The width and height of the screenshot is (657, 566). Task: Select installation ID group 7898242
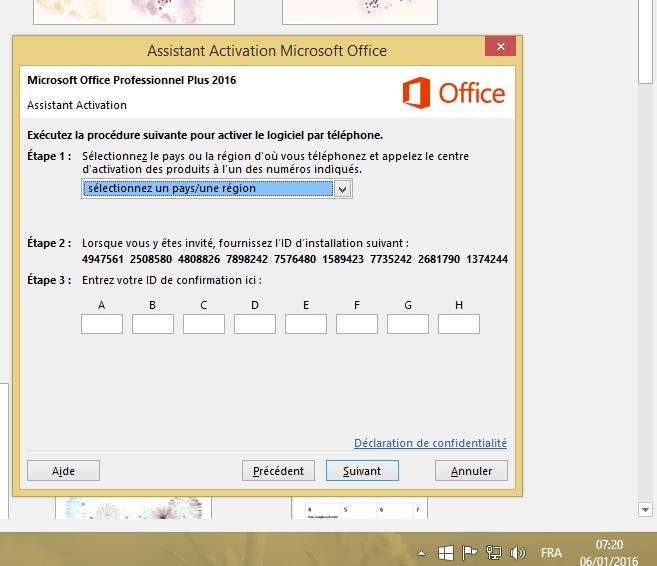[247, 259]
